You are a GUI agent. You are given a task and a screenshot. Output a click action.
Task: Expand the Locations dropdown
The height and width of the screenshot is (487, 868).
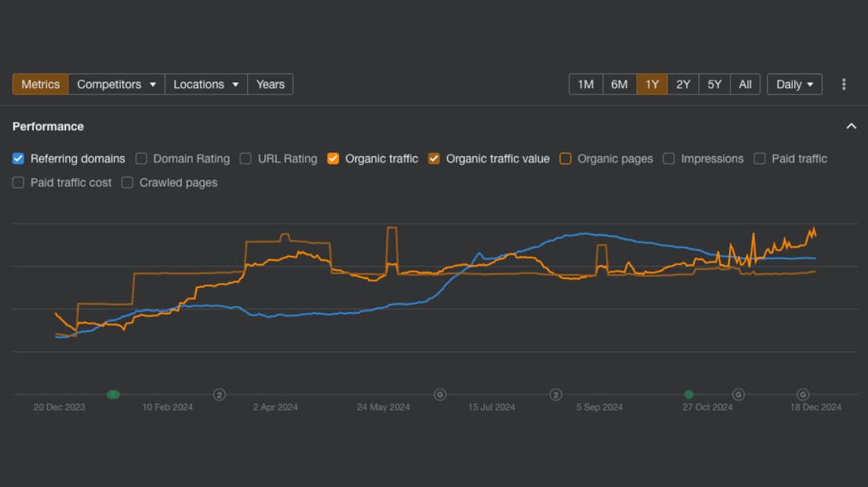point(206,84)
